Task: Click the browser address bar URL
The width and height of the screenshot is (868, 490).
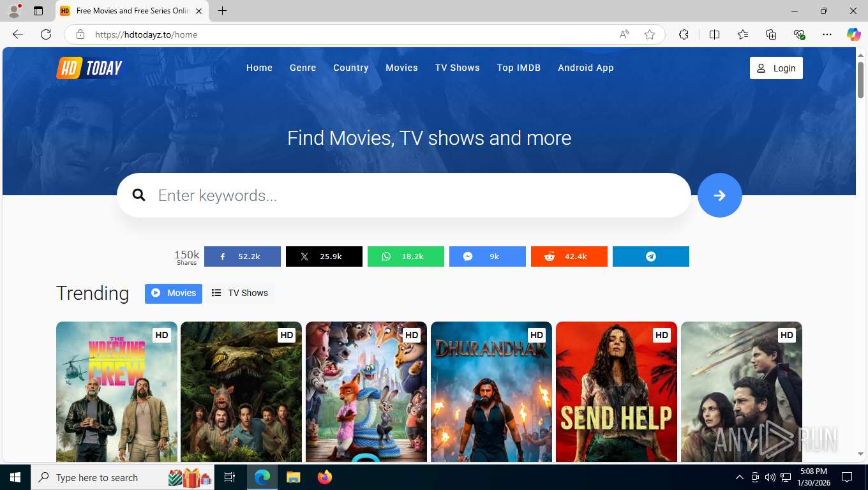Action: click(146, 34)
